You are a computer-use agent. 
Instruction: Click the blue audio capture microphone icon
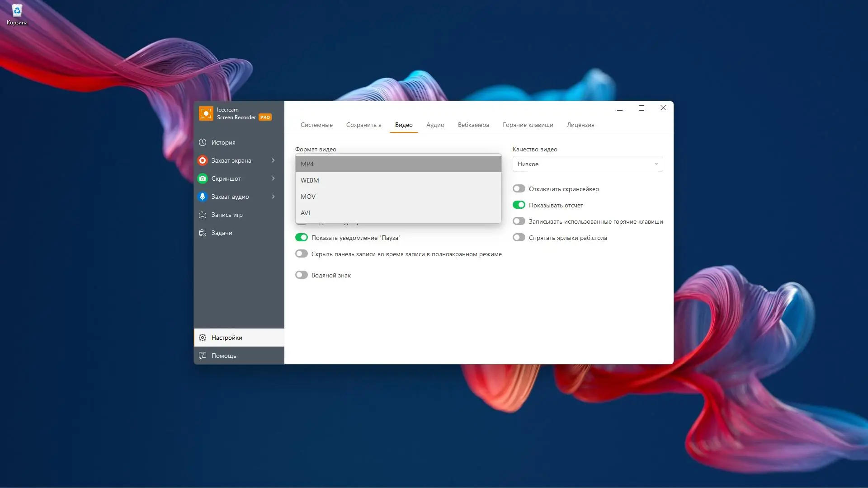tap(203, 197)
